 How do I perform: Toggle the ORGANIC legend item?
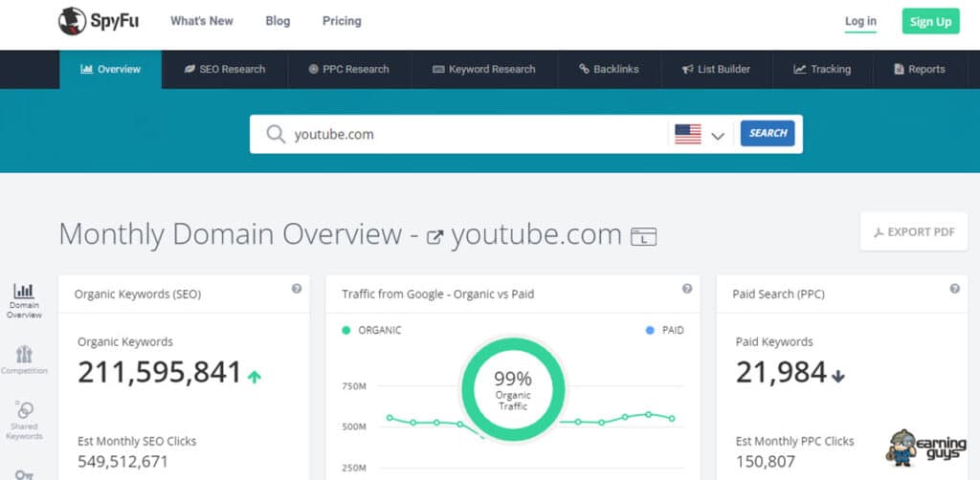(371, 330)
